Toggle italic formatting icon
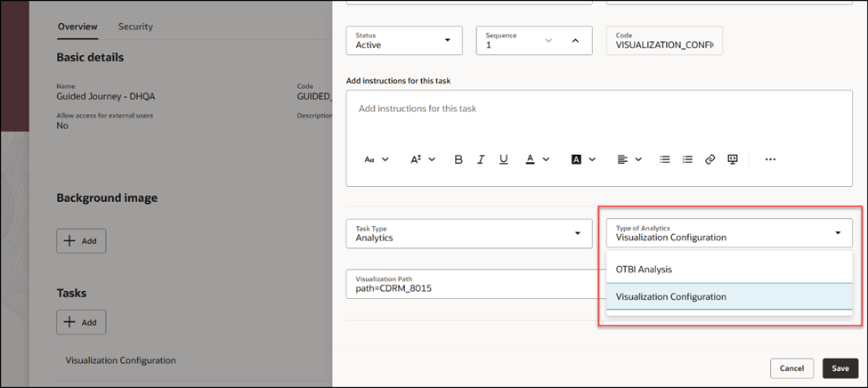 (481, 159)
